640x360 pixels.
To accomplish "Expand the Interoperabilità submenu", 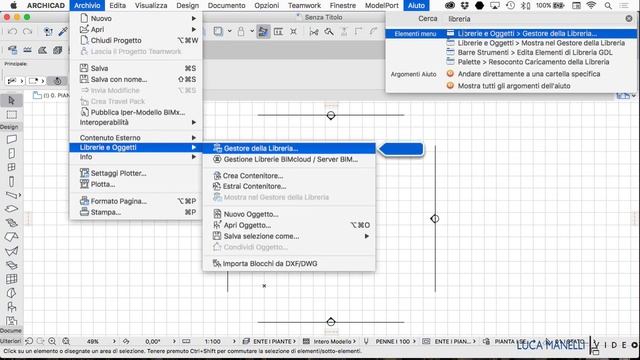I will click(x=136, y=122).
